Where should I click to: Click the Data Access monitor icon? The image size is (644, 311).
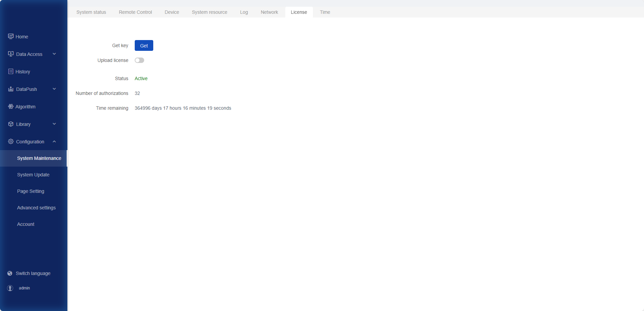click(11, 54)
